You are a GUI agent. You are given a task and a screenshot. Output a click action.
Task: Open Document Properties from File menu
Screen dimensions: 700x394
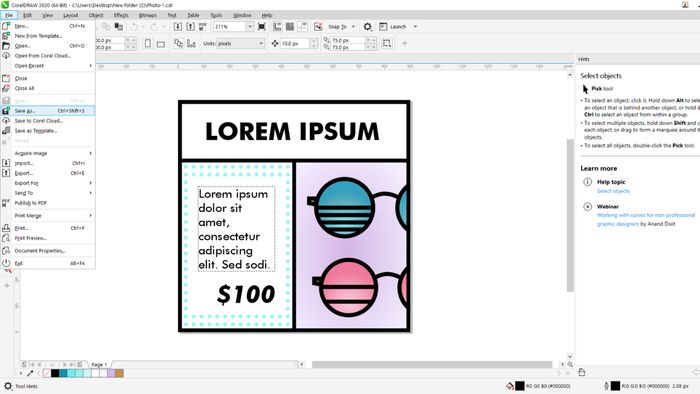pyautogui.click(x=48, y=251)
